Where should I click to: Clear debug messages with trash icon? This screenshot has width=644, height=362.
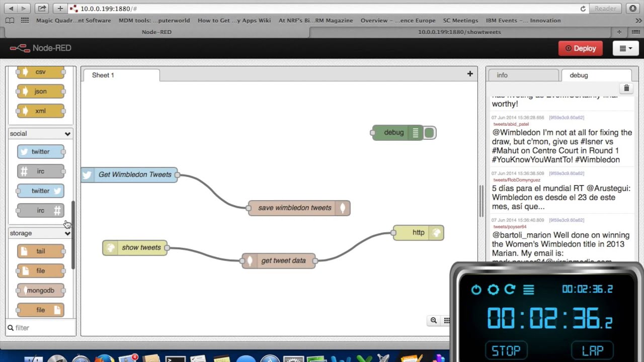626,88
